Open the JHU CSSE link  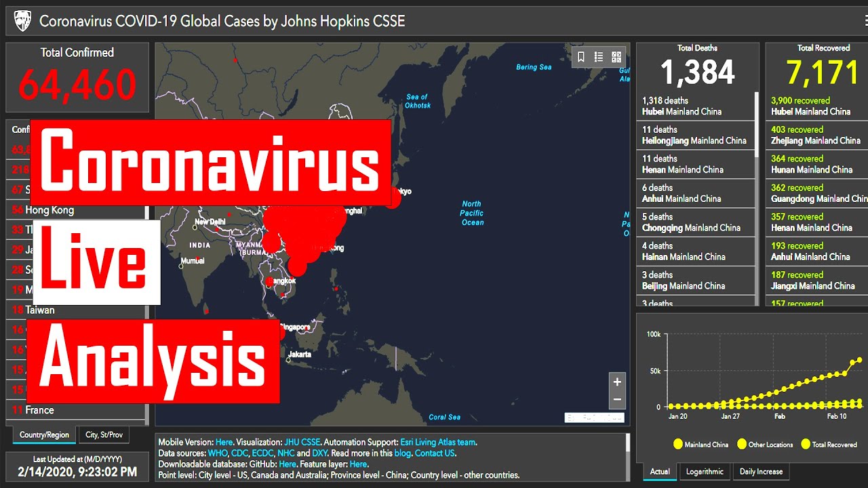coord(301,442)
